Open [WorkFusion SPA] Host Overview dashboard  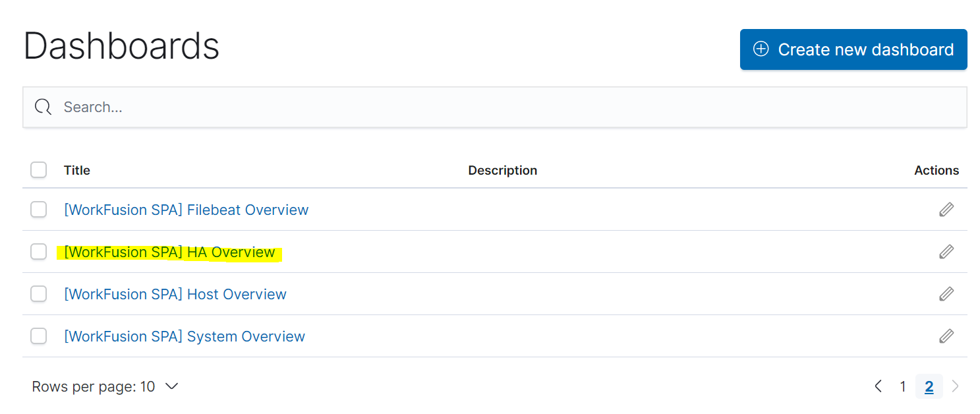coord(175,294)
